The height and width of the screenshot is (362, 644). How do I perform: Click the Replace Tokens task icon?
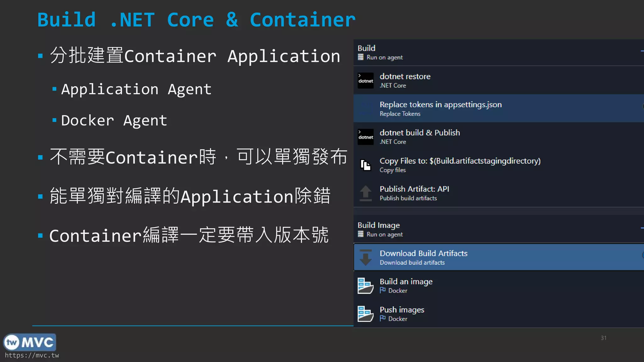click(366, 108)
